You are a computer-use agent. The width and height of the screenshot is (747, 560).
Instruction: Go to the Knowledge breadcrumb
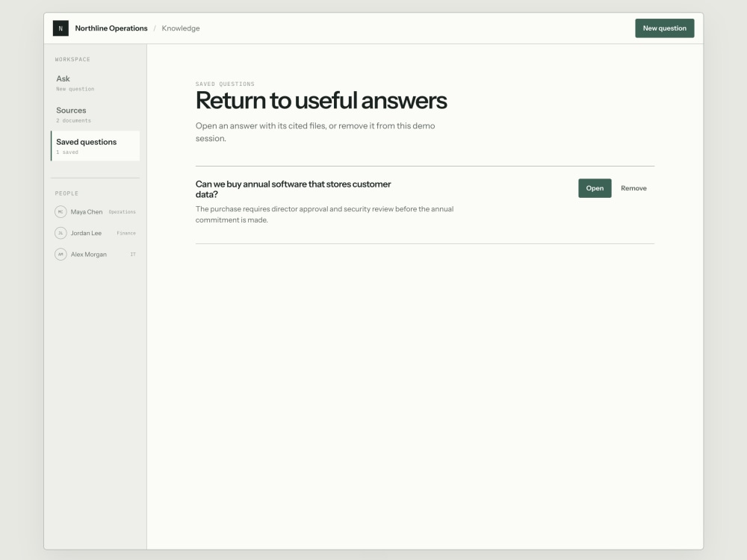click(x=181, y=28)
